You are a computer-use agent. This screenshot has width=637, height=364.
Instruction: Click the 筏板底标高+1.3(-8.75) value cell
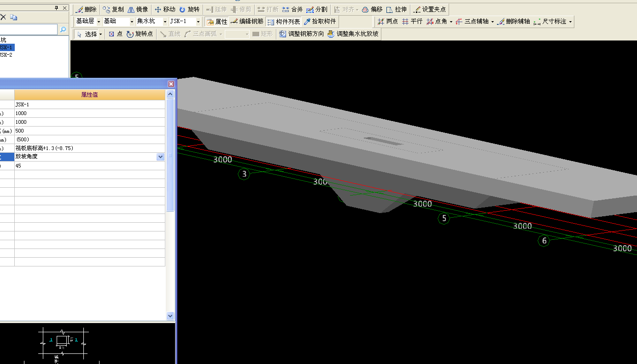89,148
